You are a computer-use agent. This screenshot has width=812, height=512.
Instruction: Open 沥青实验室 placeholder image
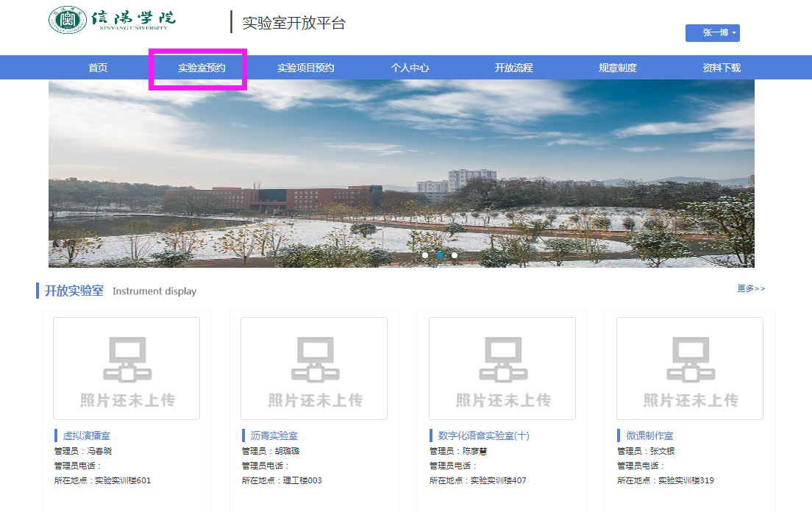(314, 369)
